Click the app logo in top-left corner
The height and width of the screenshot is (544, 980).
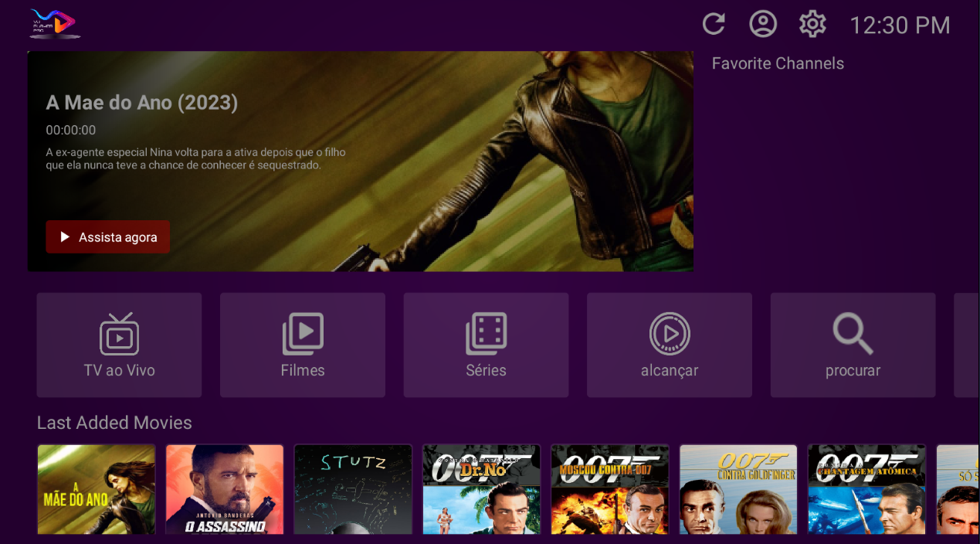55,23
